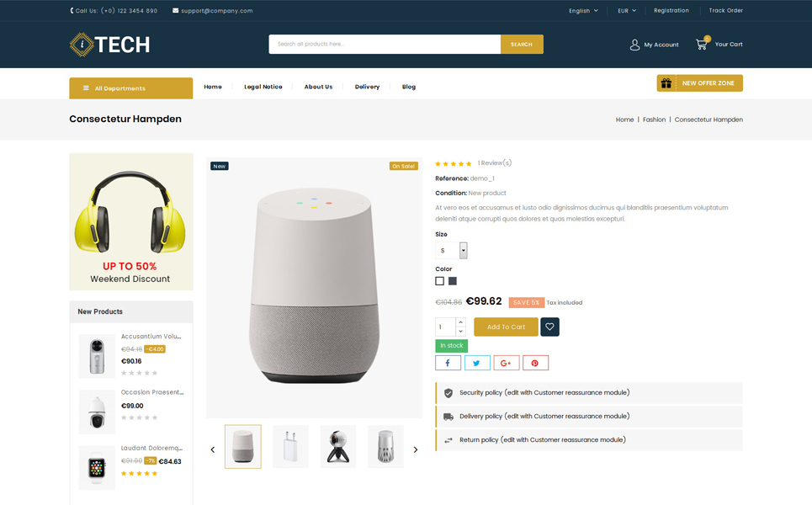Open the EUR currency dropdown

pos(627,10)
